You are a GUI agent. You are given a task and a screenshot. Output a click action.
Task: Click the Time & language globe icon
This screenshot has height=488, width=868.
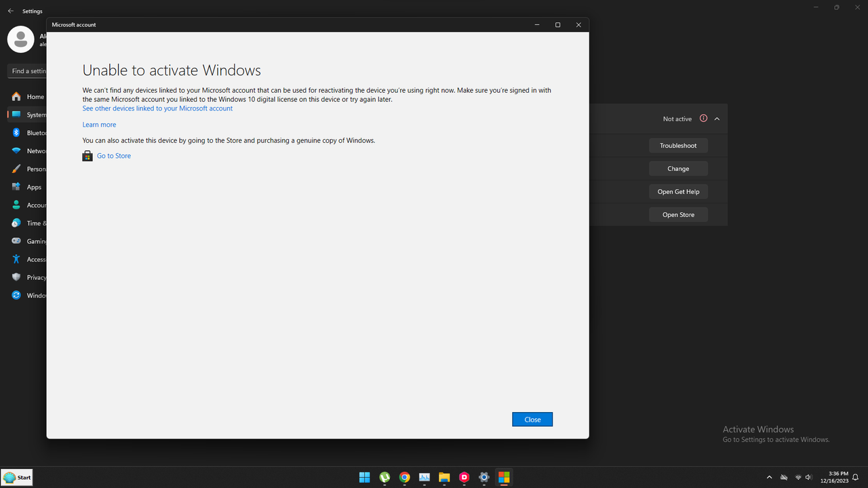pyautogui.click(x=16, y=223)
